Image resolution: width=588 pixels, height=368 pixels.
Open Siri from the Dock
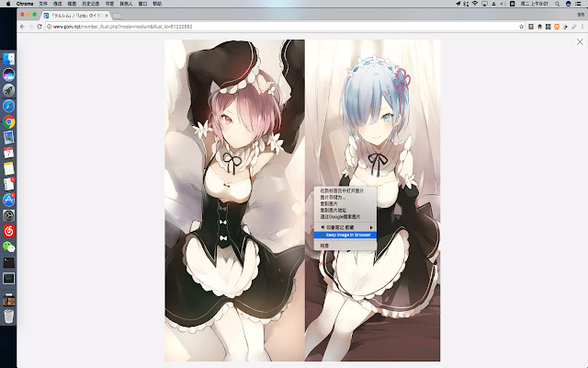pyautogui.click(x=8, y=75)
